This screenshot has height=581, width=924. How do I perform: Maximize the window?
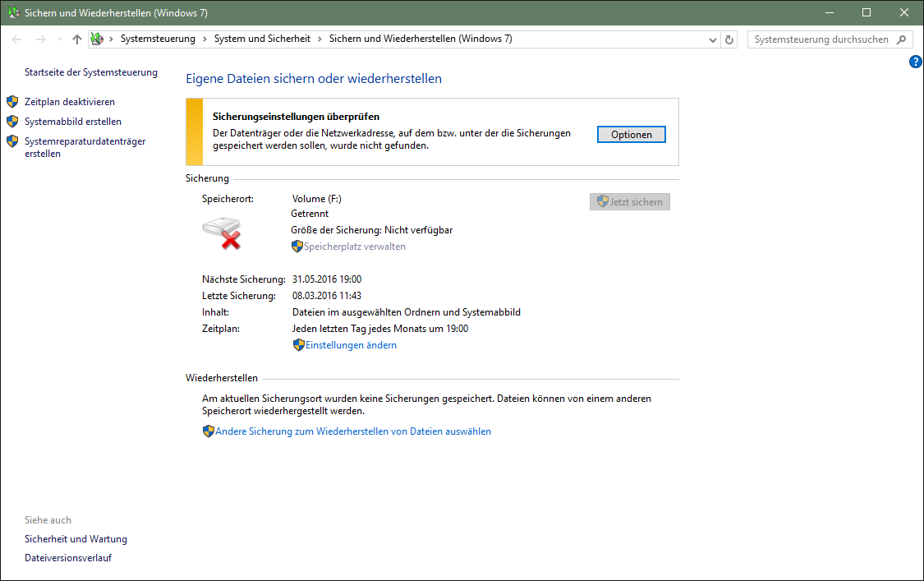tap(867, 12)
